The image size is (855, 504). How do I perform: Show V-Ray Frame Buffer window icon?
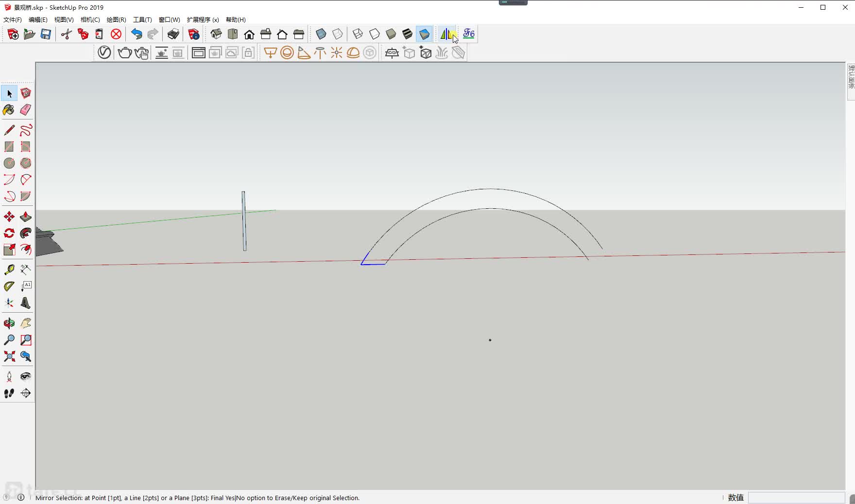tap(198, 52)
